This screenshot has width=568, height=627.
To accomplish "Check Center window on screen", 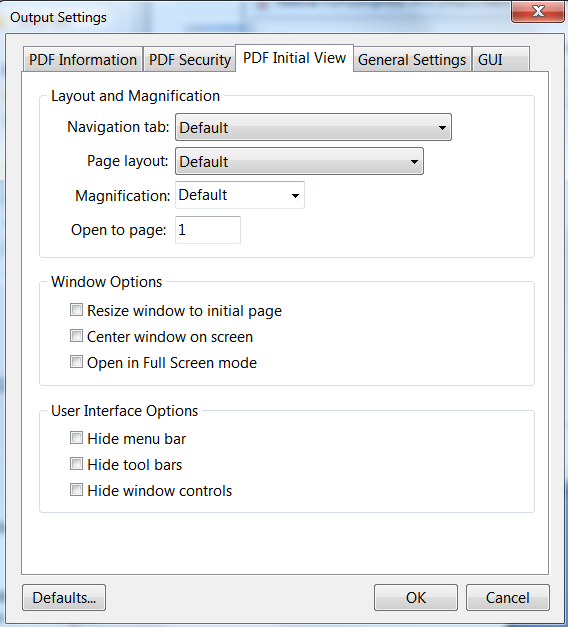I will tap(76, 335).
